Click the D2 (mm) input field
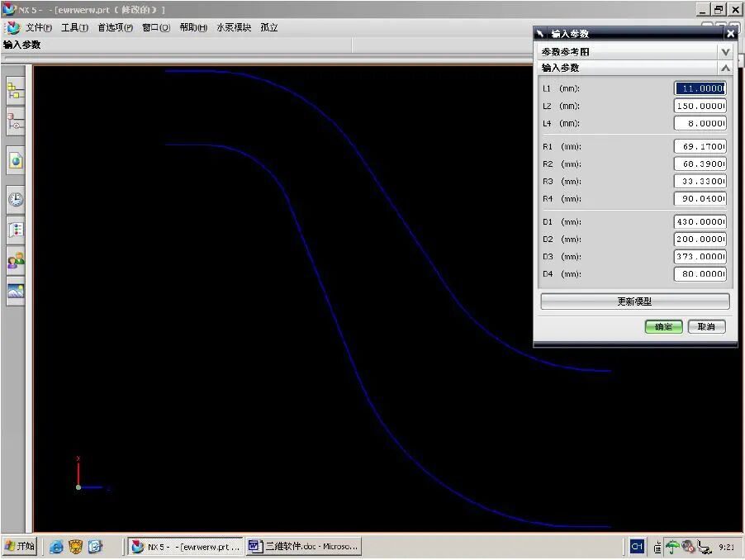Screen dimensions: 745x560 (x=700, y=239)
